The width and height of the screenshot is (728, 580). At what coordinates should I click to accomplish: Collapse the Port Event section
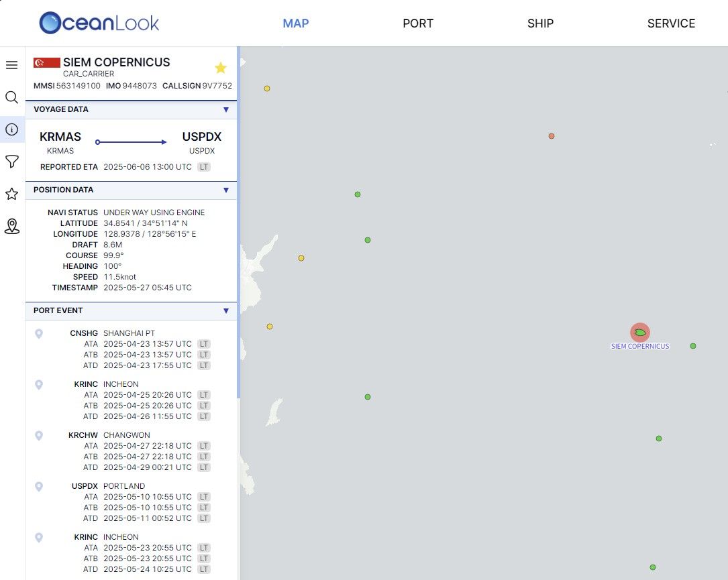coord(225,310)
